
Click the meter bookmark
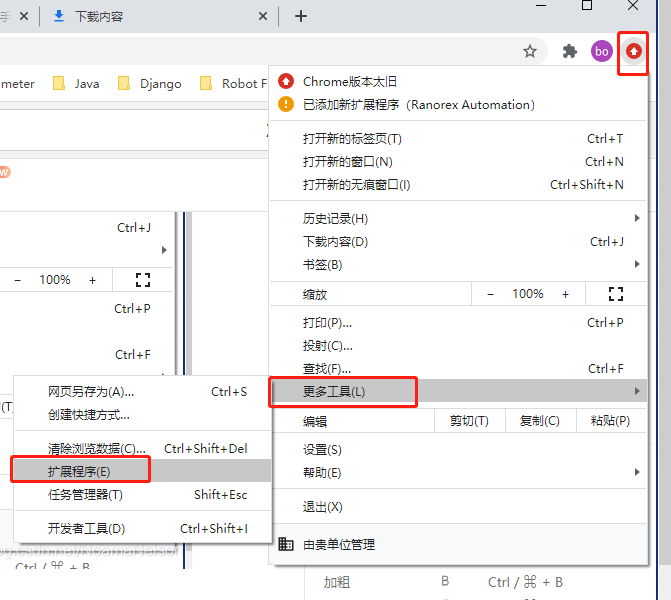(x=18, y=84)
